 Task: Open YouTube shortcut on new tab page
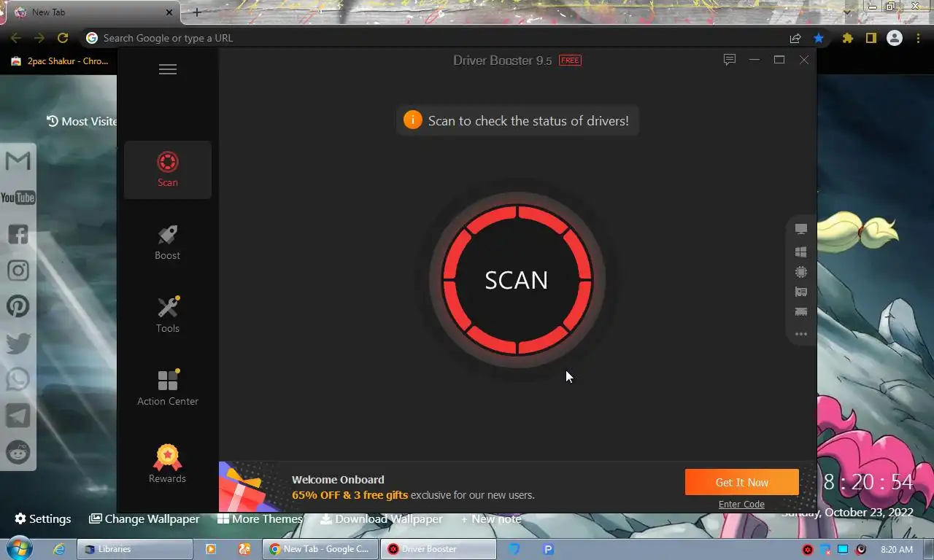[x=18, y=198]
